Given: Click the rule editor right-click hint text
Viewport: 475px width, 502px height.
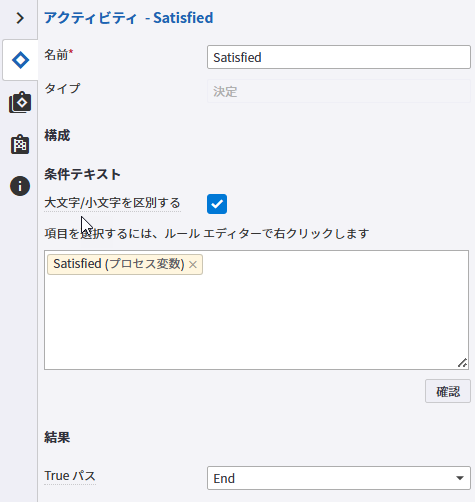Looking at the screenshot, I should (x=207, y=234).
